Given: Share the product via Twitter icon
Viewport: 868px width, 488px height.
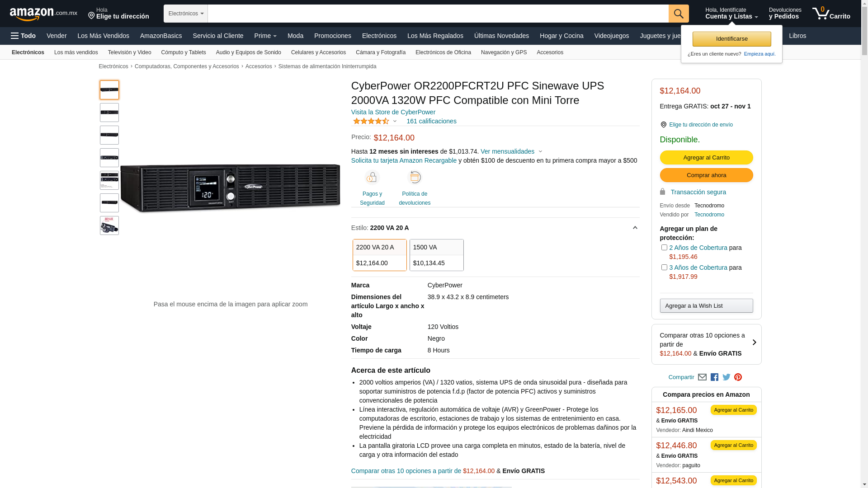Looking at the screenshot, I should (726, 377).
